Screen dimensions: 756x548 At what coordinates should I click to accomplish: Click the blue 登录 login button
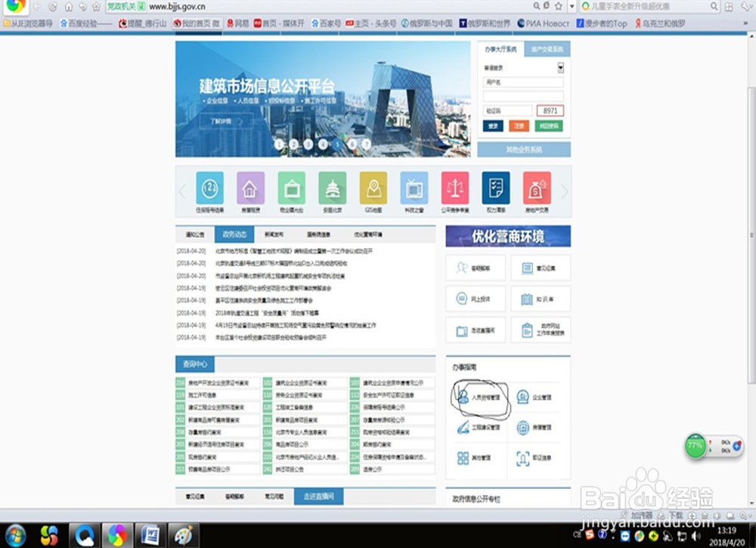coord(493,125)
